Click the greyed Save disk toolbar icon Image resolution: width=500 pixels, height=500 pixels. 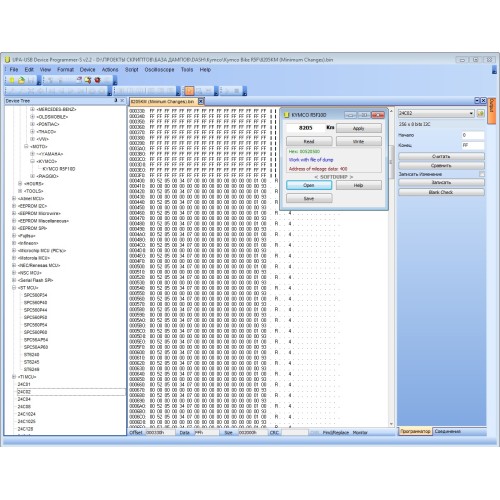tap(31, 80)
